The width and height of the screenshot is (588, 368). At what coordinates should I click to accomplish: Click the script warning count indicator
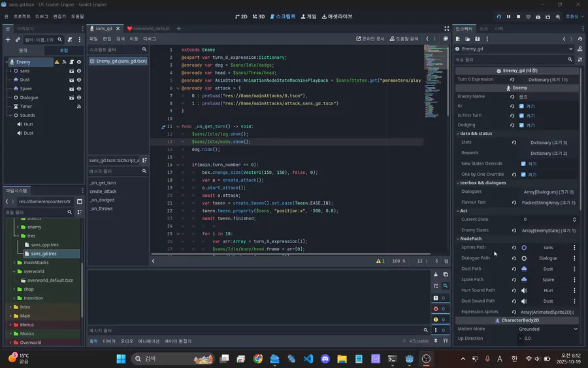[380, 261]
